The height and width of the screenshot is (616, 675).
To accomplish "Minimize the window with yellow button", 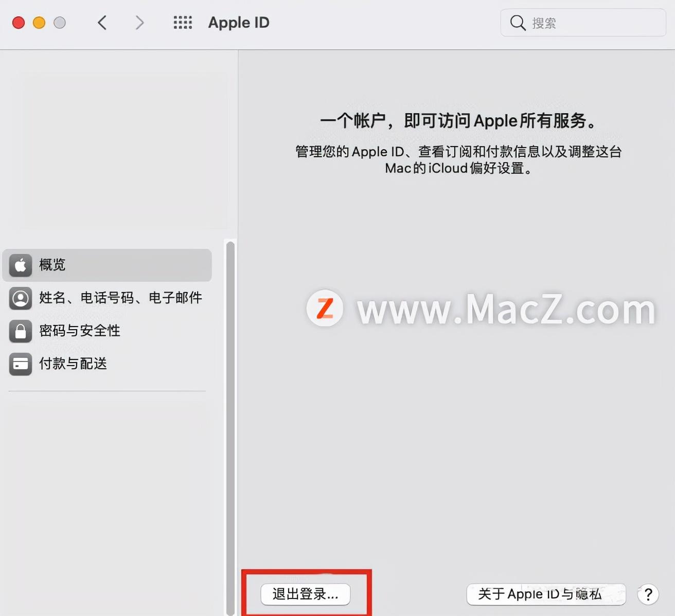I will (x=39, y=23).
